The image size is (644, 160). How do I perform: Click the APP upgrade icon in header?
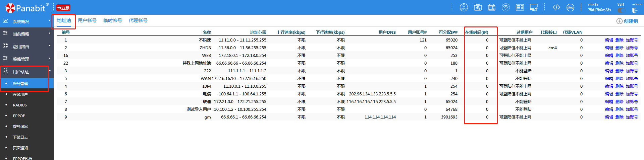tap(464, 7)
